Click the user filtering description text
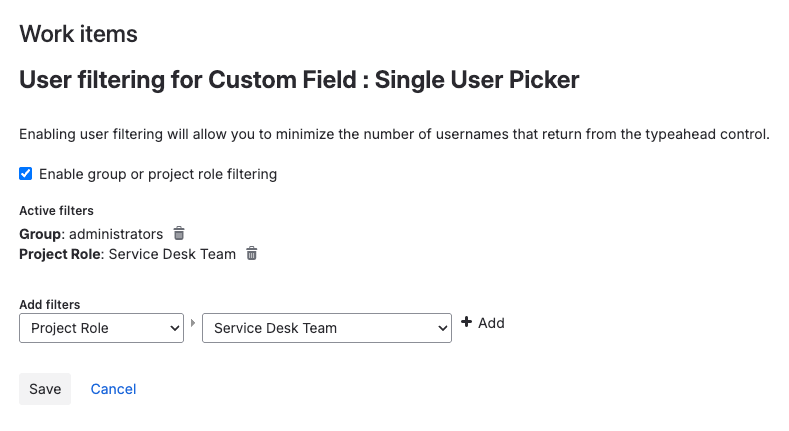 click(394, 134)
